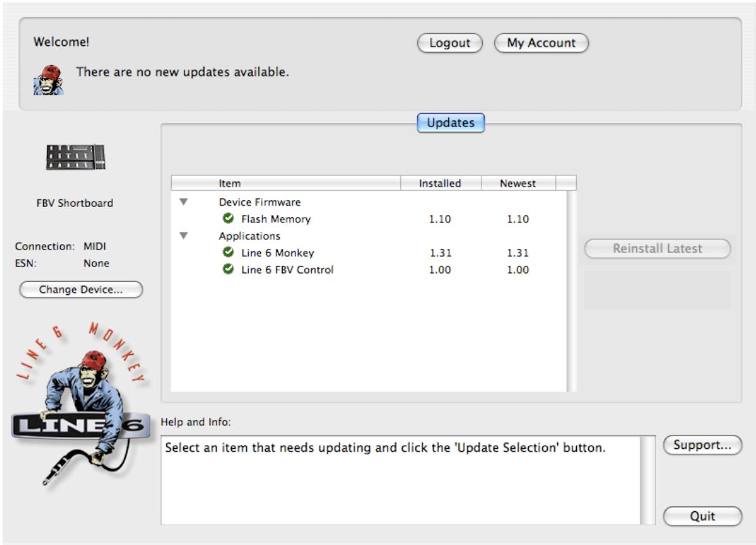The width and height of the screenshot is (756, 545).
Task: Click the FBV Shortboard device image
Action: tap(76, 158)
